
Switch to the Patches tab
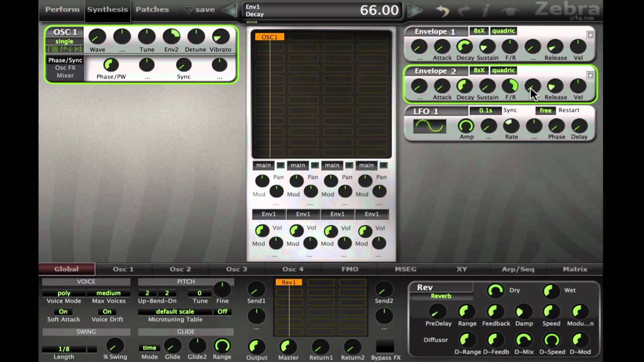point(152,10)
